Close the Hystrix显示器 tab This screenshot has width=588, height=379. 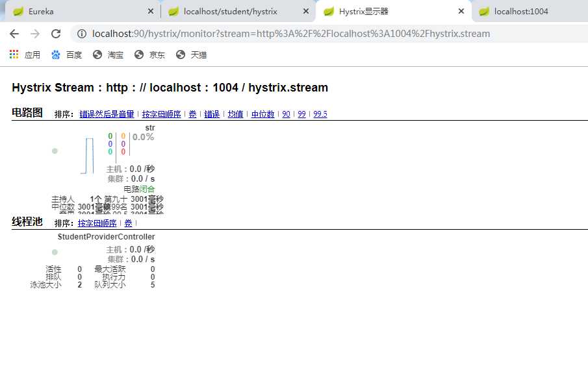(x=461, y=11)
